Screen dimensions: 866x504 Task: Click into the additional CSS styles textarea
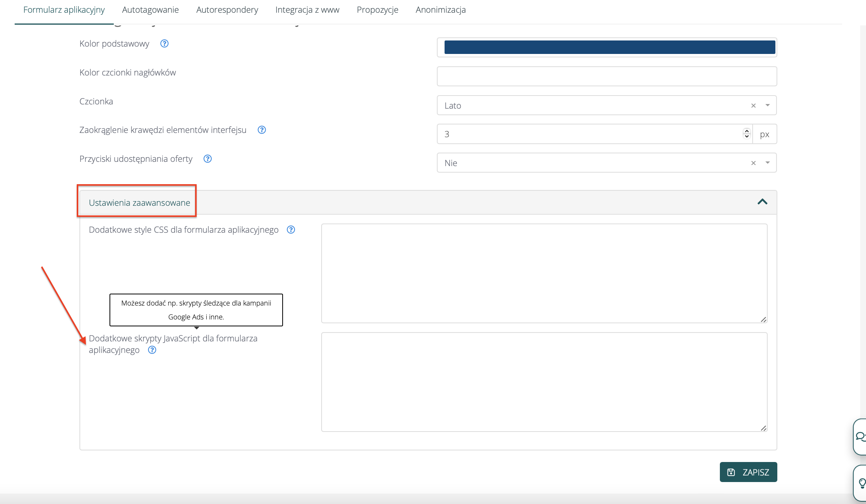(544, 273)
